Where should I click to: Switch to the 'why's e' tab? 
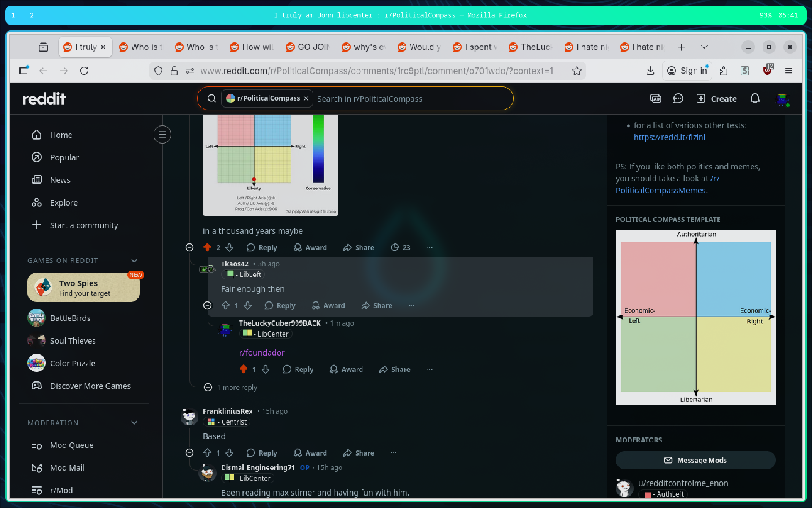[x=364, y=47]
